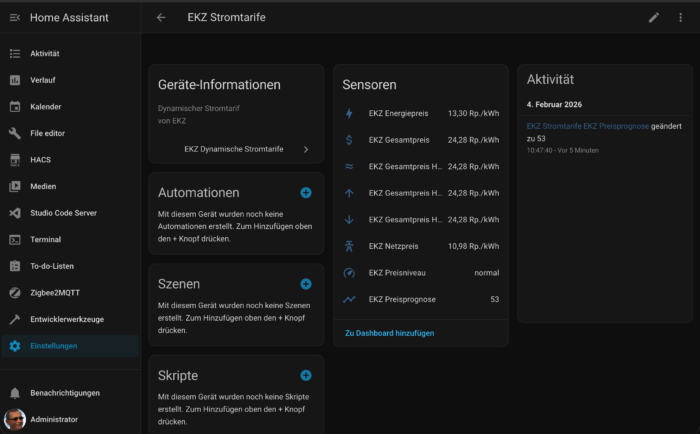Viewport: 700px width, 434px height.
Task: Add a new script with plus icon
Action: point(306,375)
